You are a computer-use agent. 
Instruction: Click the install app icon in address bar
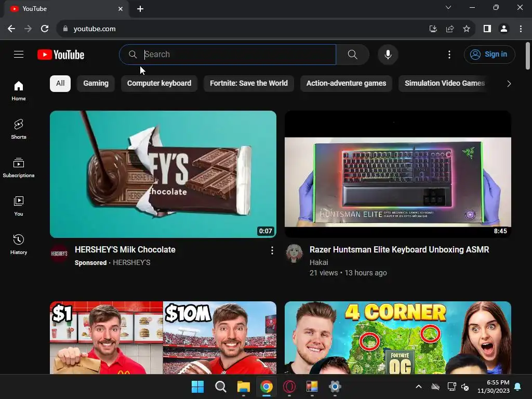tap(433, 29)
